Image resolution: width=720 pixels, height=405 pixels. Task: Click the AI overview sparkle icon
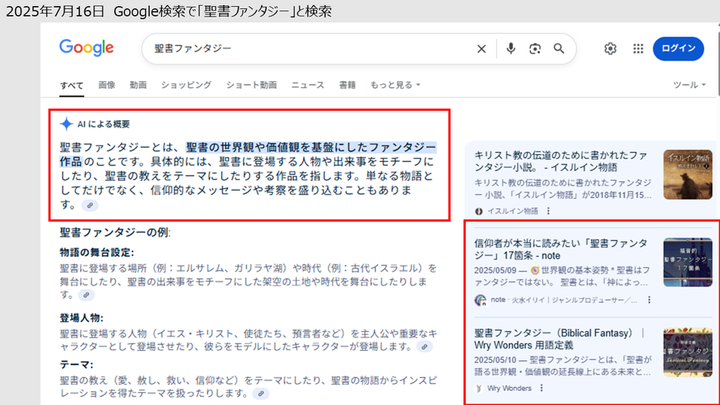pos(66,124)
